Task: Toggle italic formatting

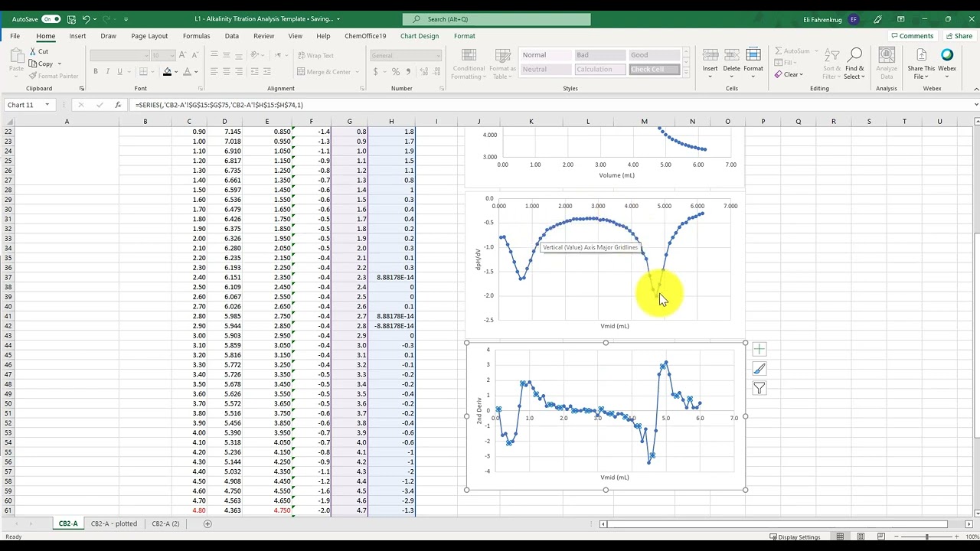Action: (108, 71)
